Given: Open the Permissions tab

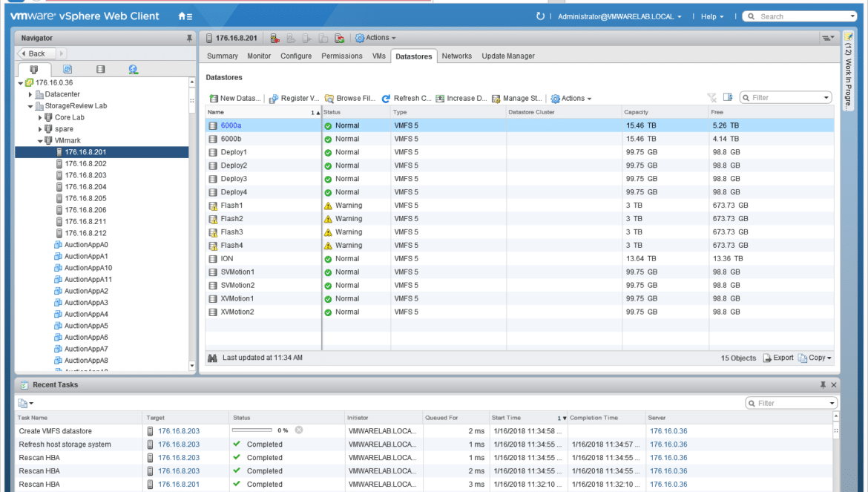Looking at the screenshot, I should coord(342,56).
